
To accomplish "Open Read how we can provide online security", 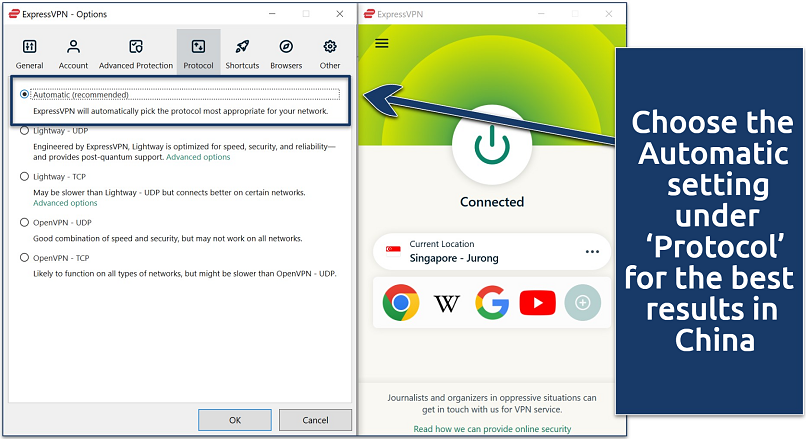I will 492,429.
